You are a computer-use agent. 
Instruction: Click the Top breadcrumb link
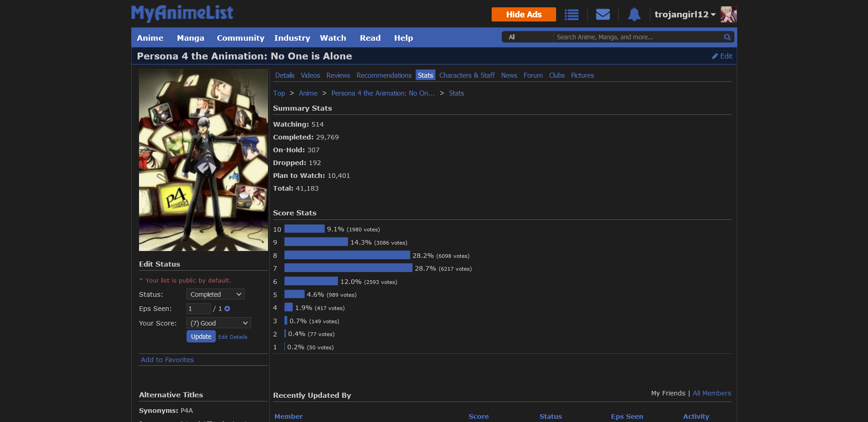279,93
